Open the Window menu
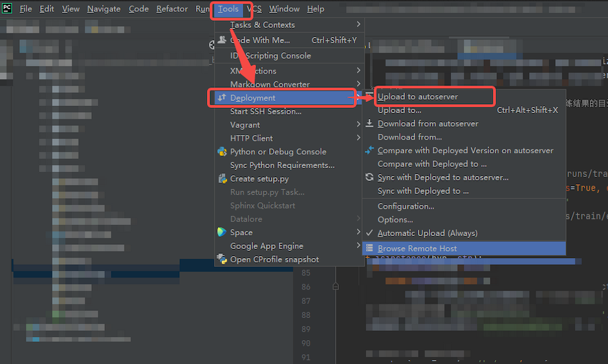The image size is (608, 364). coord(284,8)
